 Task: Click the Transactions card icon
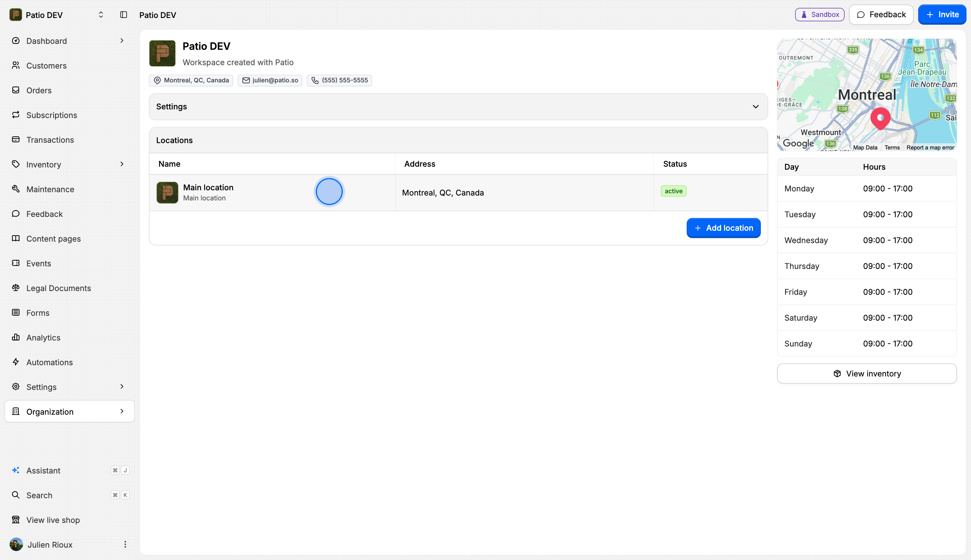16,140
